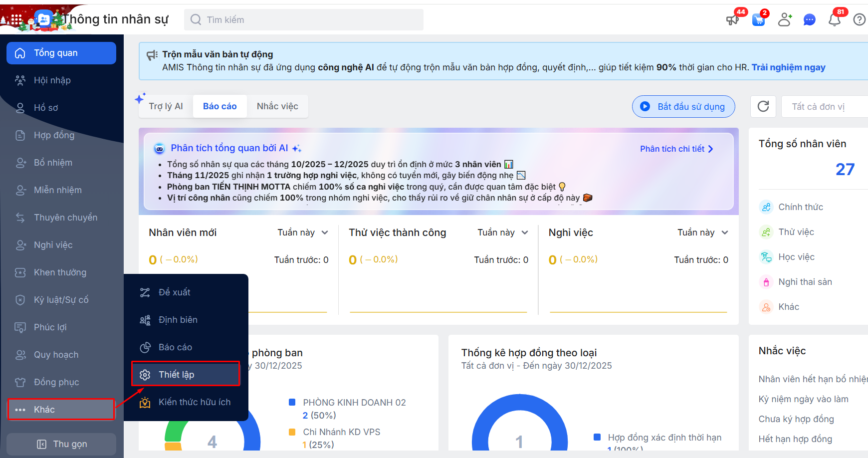This screenshot has height=458, width=868.
Task: Click the PHÒNG KINH DOANH 02 blue legend swatch
Action: tap(292, 402)
